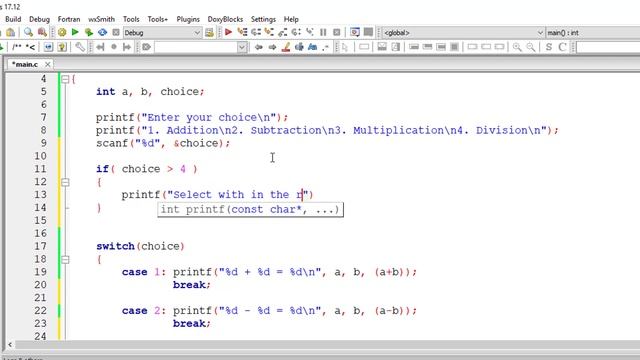Toggle highlight search matches marker
The image size is (640, 360).
point(286,47)
